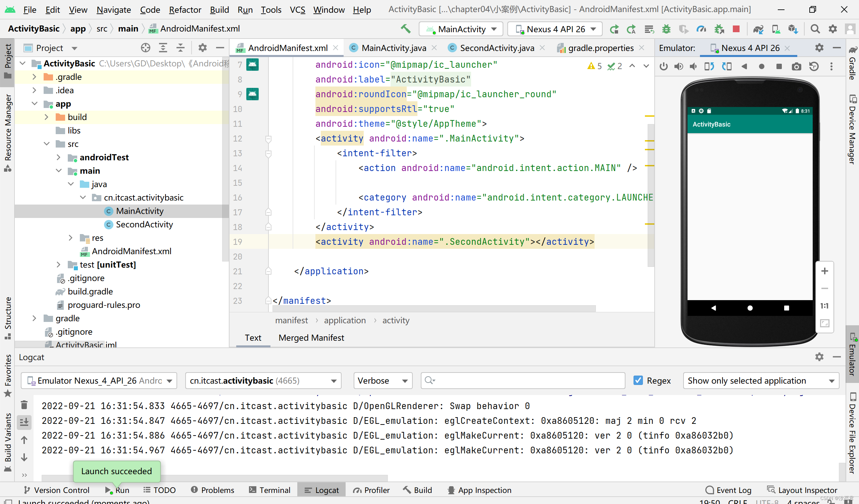Image resolution: width=859 pixels, height=504 pixels.
Task: Open Nexus 4 API 26 device dropdown
Action: pos(555,29)
